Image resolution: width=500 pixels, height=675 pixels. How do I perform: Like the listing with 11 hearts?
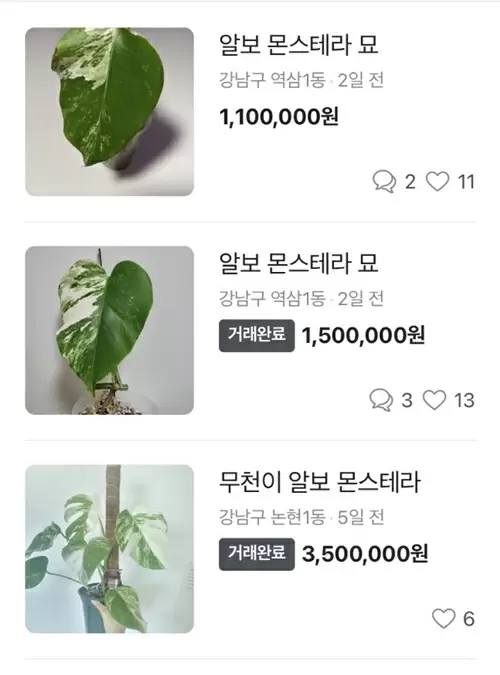tap(437, 181)
